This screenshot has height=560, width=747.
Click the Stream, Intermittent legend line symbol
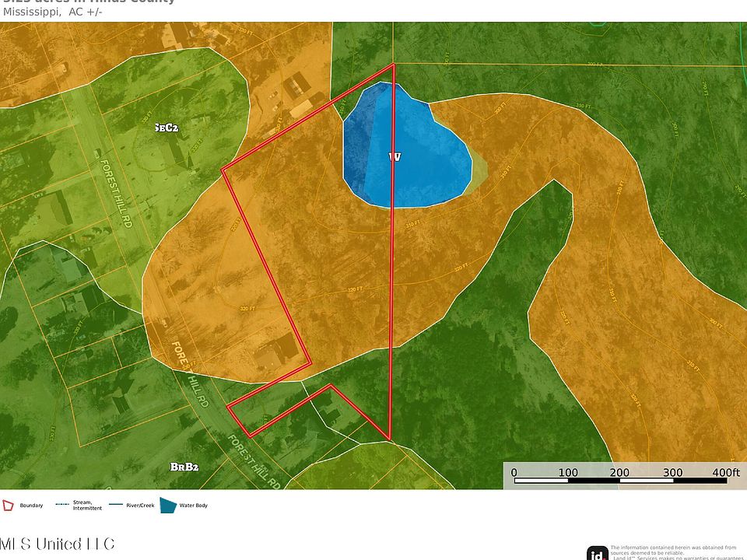click(61, 506)
